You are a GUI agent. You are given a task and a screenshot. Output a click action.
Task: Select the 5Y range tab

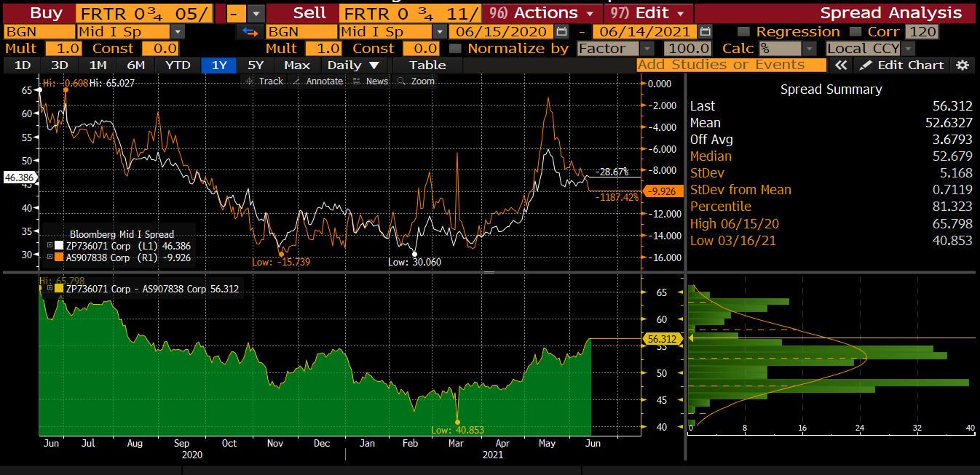(x=256, y=65)
